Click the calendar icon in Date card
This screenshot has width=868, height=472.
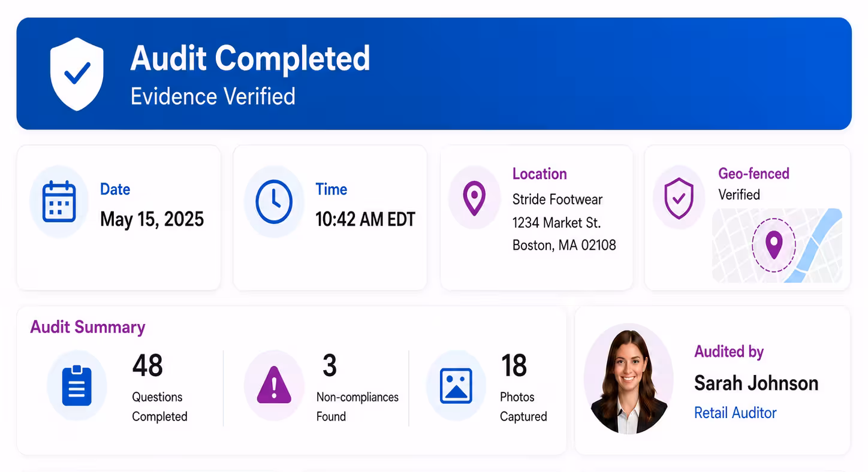[59, 201]
